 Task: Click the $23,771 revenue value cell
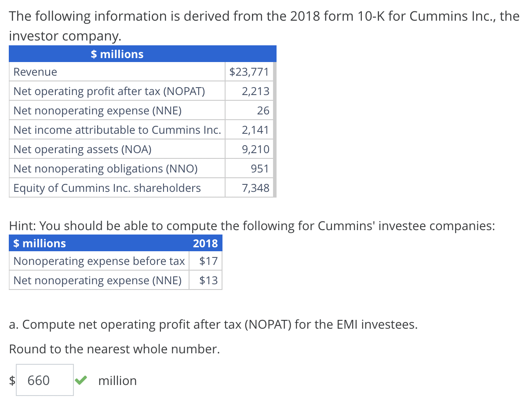click(x=249, y=71)
